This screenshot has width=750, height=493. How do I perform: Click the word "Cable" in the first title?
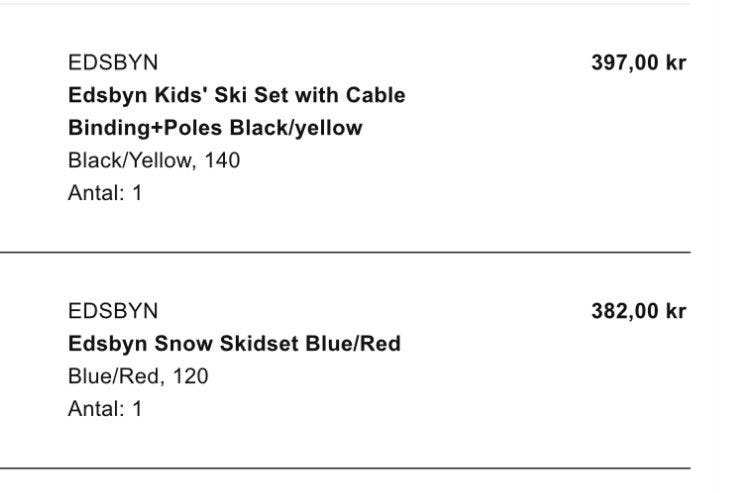tap(376, 95)
